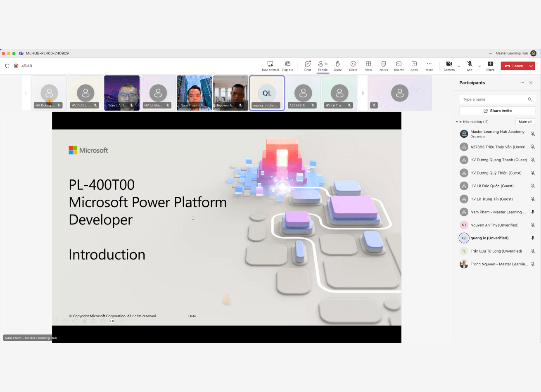Select HV Lê Đức Quốc in list

497,186
